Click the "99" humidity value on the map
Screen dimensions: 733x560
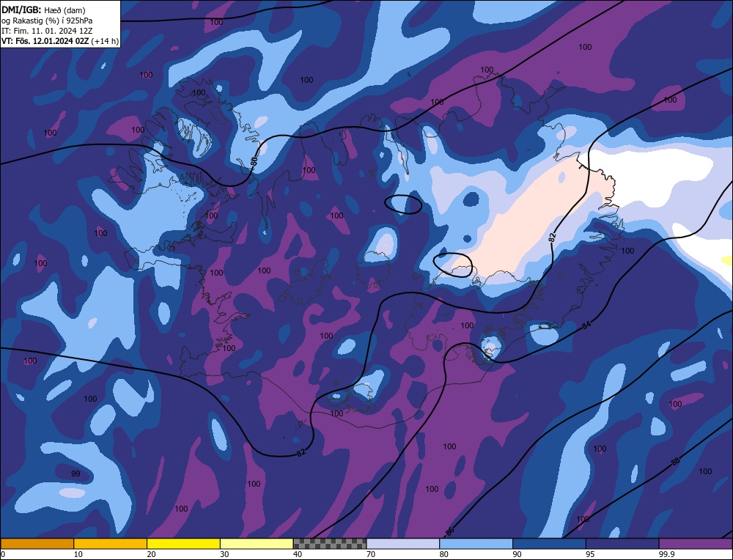(x=75, y=474)
